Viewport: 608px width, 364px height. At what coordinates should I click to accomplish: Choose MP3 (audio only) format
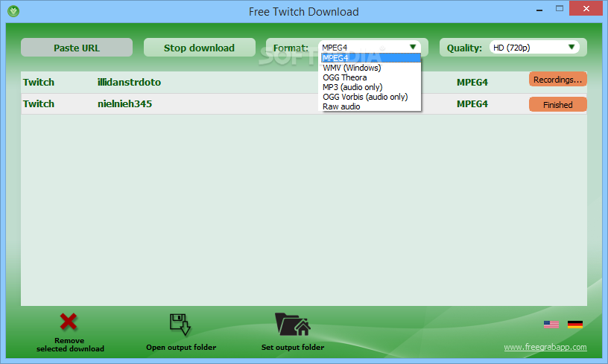[x=371, y=87]
